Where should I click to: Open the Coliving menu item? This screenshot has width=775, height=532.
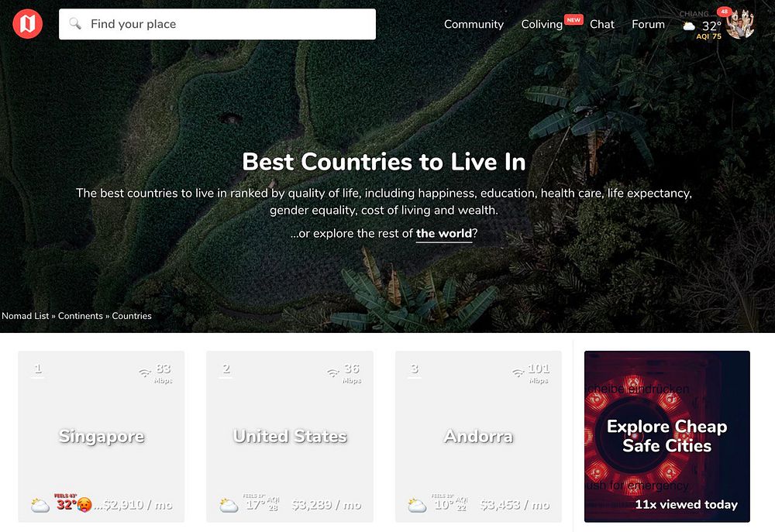[542, 24]
